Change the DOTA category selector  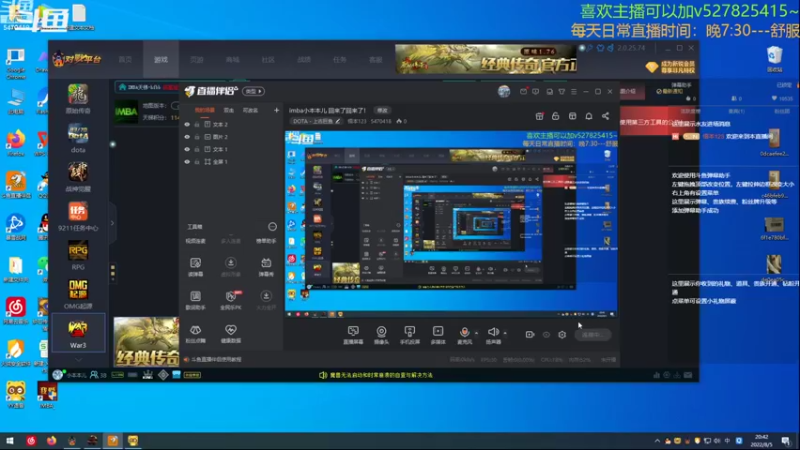pos(316,121)
